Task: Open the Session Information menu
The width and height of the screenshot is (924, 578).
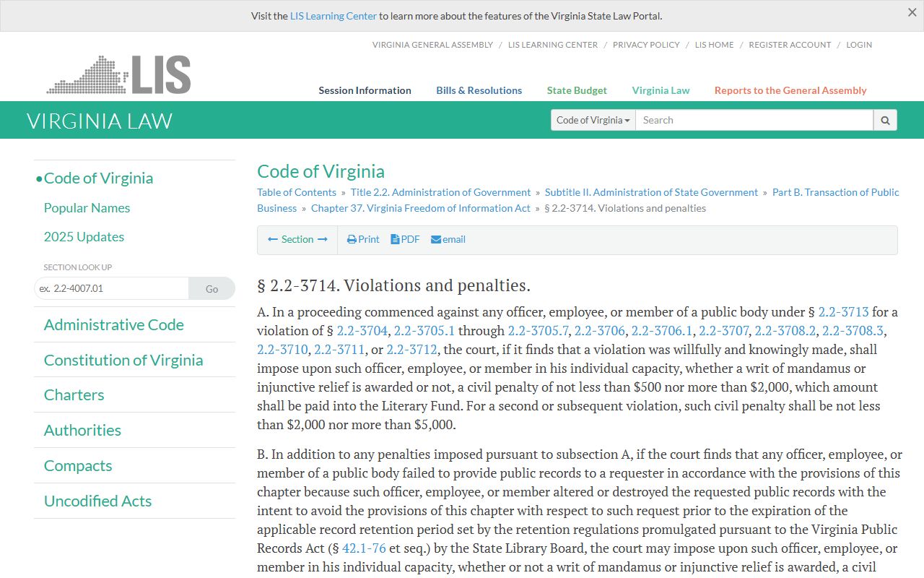Action: point(365,90)
